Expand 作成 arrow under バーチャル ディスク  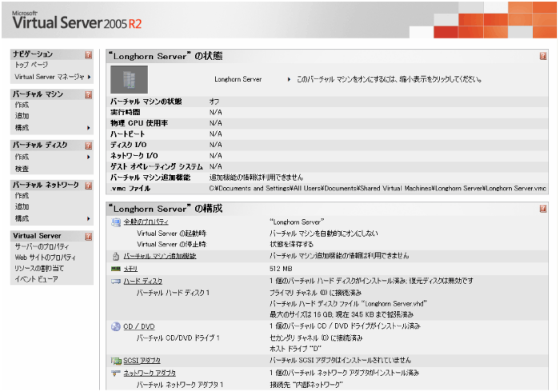tap(89, 157)
